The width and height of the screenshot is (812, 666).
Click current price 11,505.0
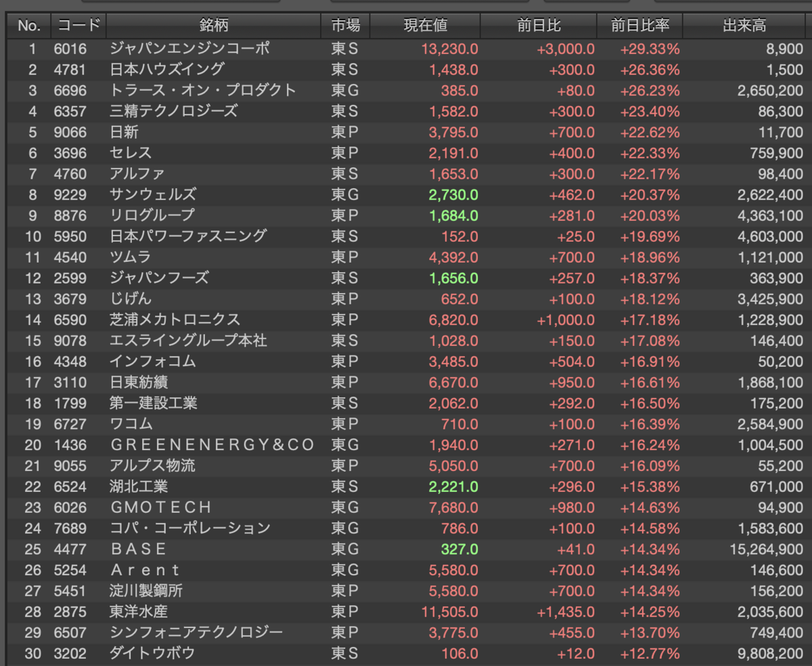point(449,612)
